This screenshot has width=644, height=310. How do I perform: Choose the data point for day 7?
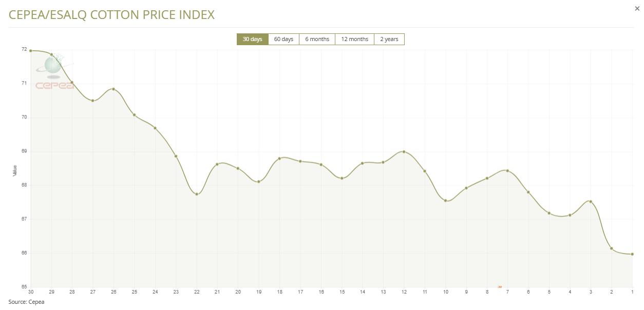[x=507, y=170]
